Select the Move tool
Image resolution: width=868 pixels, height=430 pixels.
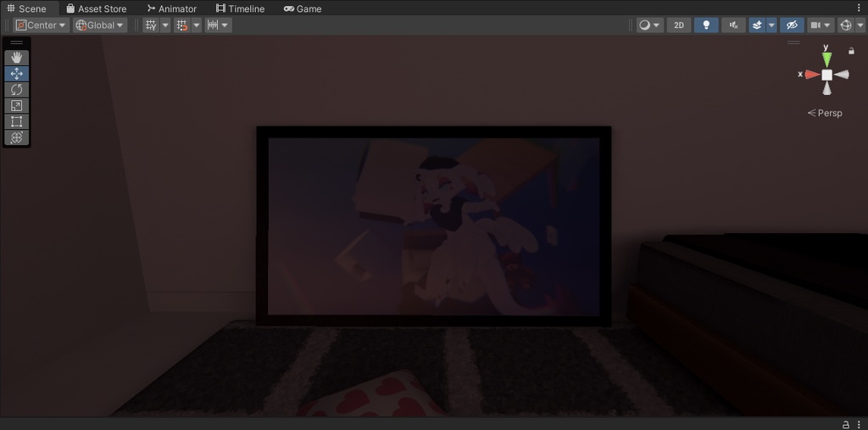(17, 74)
